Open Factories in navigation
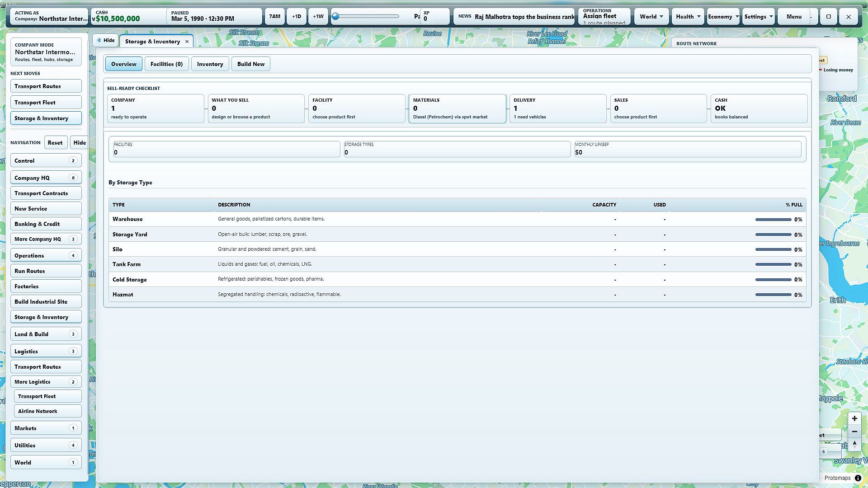Screen dimensions: 868x488 coord(46,286)
